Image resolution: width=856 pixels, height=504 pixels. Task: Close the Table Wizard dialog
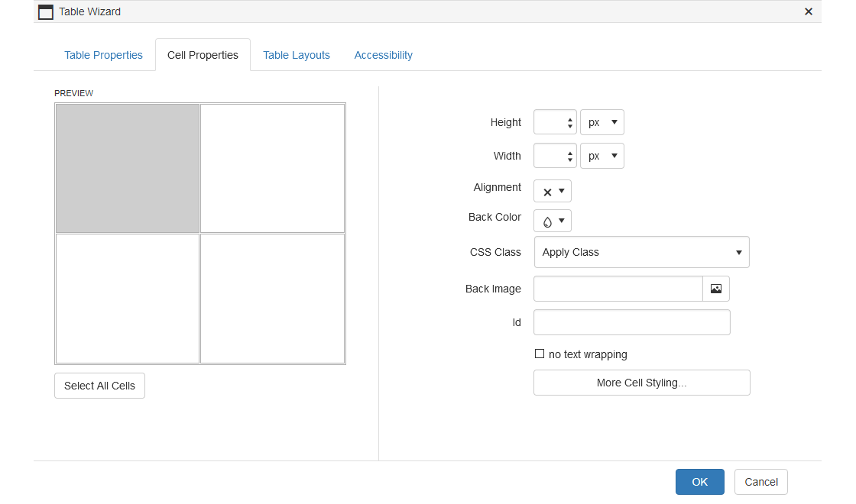(x=809, y=11)
